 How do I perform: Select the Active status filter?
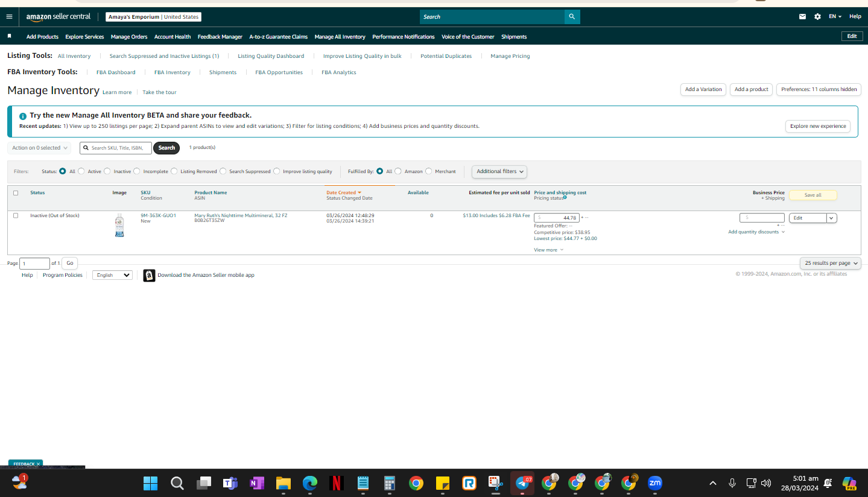81,171
